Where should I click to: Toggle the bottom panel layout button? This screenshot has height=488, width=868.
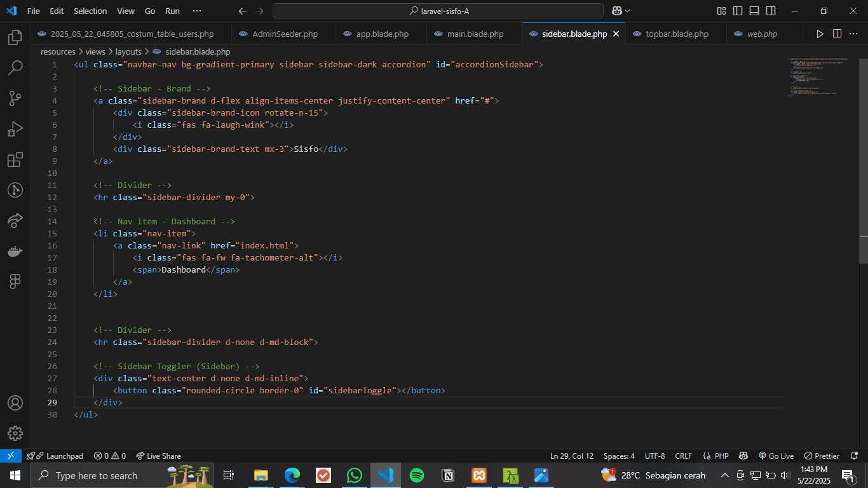pyautogui.click(x=754, y=11)
